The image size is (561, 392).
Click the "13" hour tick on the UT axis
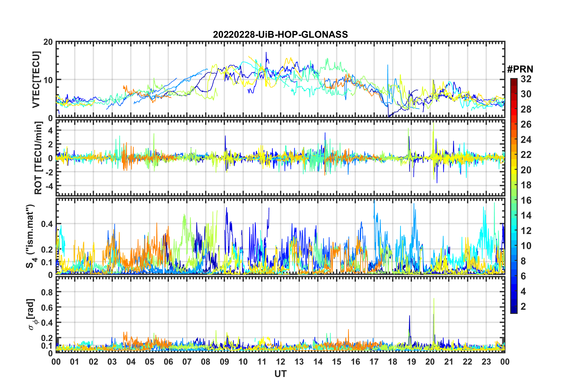tap(299, 362)
